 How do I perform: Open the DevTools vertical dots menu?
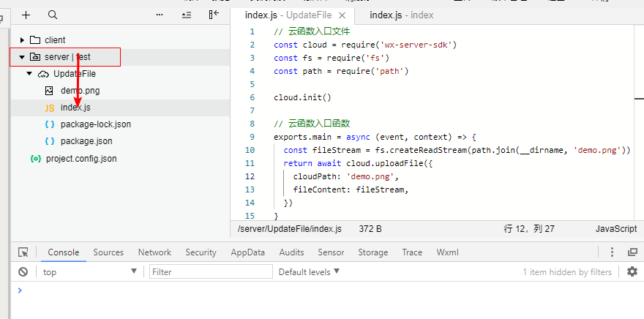click(613, 252)
